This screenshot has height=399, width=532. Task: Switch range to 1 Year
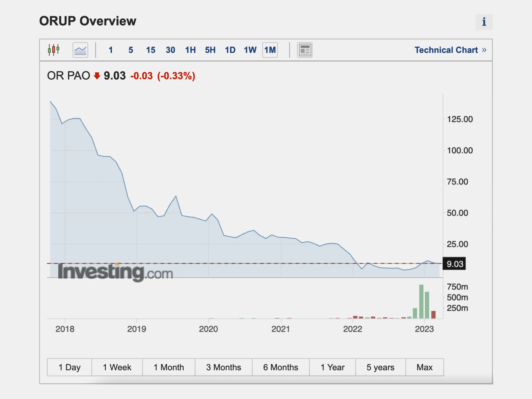pyautogui.click(x=332, y=367)
